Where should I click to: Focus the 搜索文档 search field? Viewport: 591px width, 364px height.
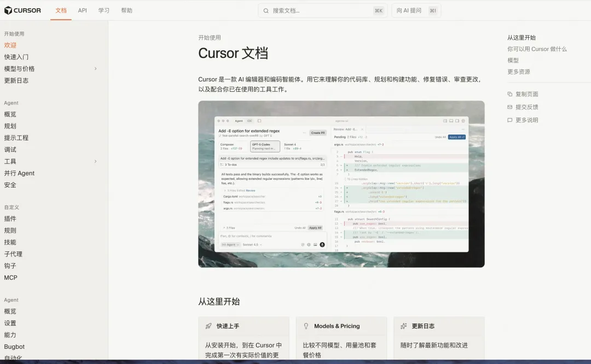pyautogui.click(x=323, y=10)
